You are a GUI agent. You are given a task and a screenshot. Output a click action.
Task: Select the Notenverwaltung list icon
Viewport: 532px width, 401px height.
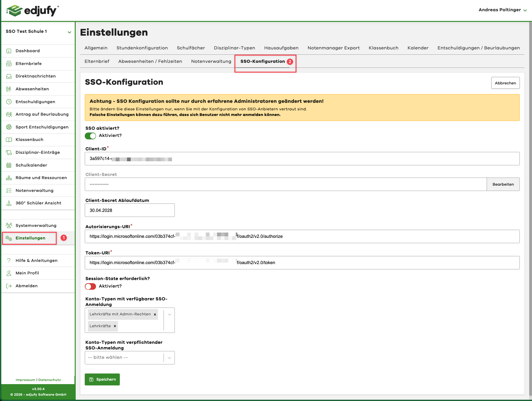[9, 190]
